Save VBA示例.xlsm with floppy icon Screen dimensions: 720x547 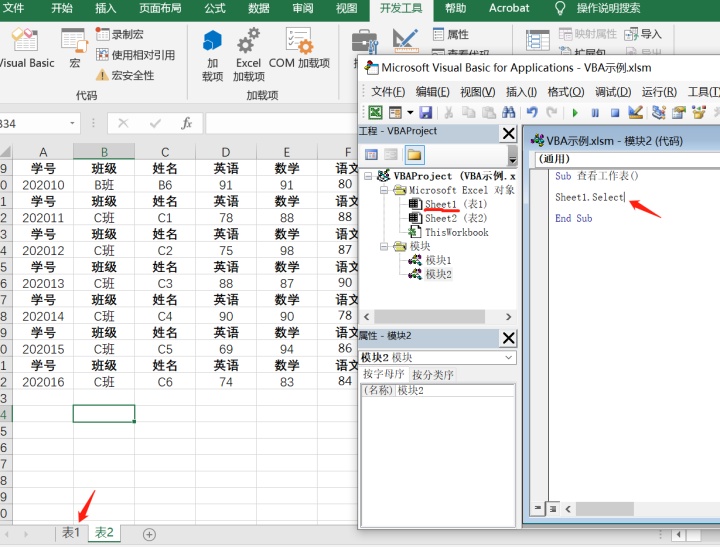[426, 112]
